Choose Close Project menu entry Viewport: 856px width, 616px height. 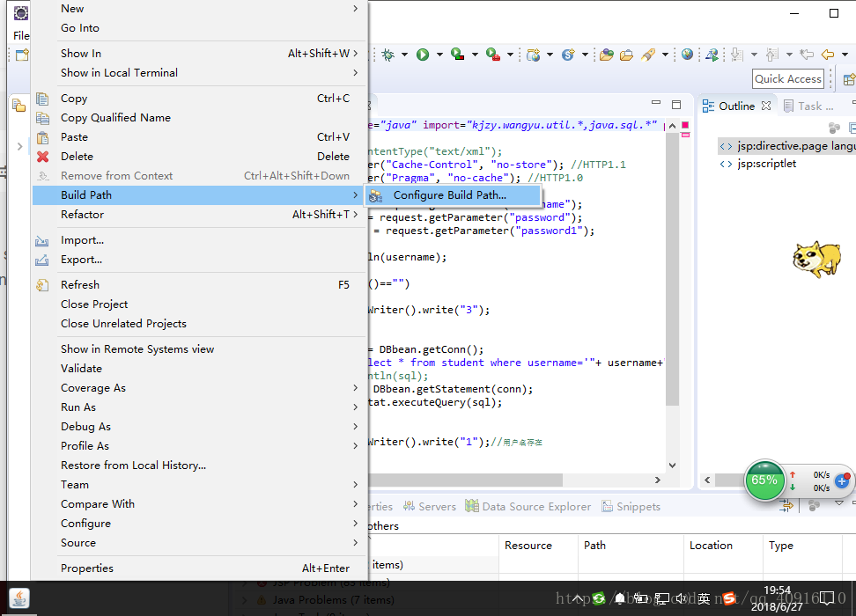click(199, 304)
